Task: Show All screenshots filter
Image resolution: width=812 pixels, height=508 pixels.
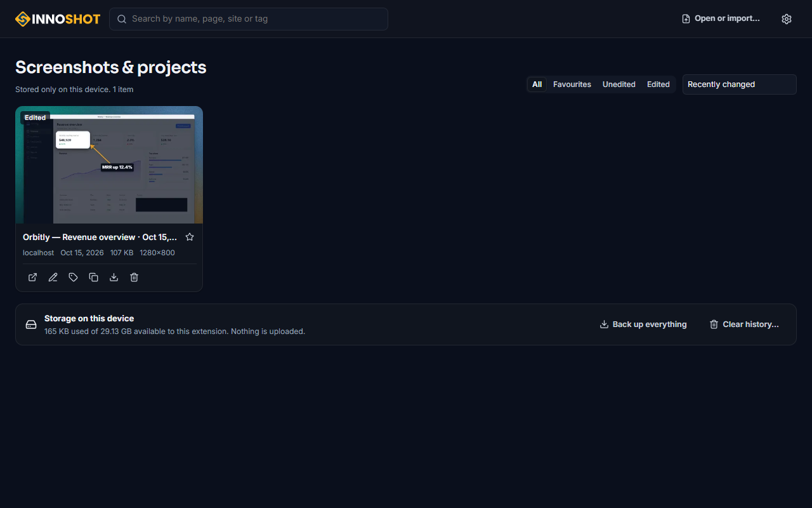Action: 537,84
